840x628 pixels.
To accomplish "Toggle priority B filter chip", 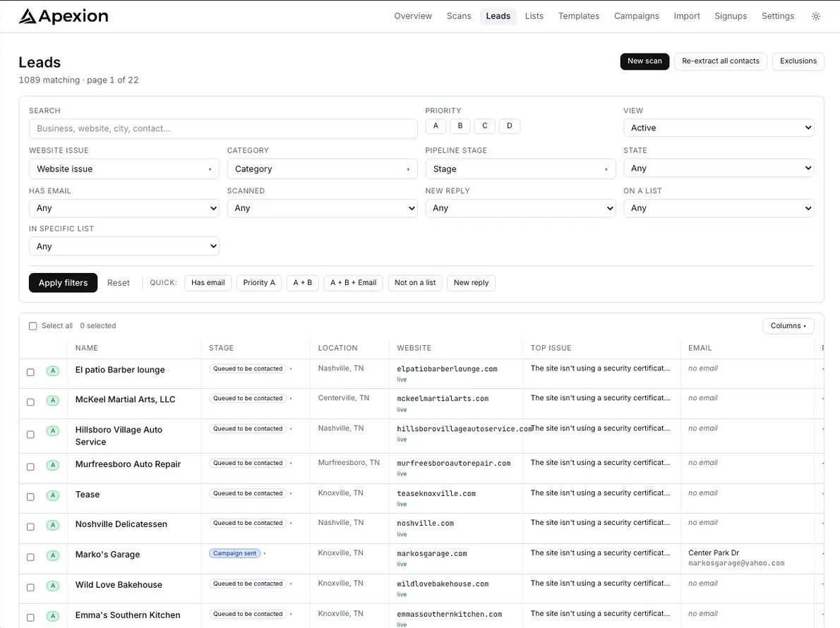I will [460, 126].
